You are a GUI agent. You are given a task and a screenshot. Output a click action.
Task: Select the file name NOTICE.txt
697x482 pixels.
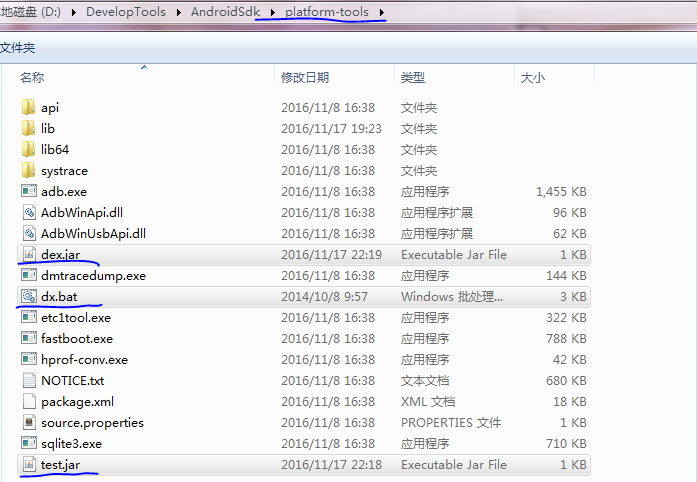[x=72, y=380]
